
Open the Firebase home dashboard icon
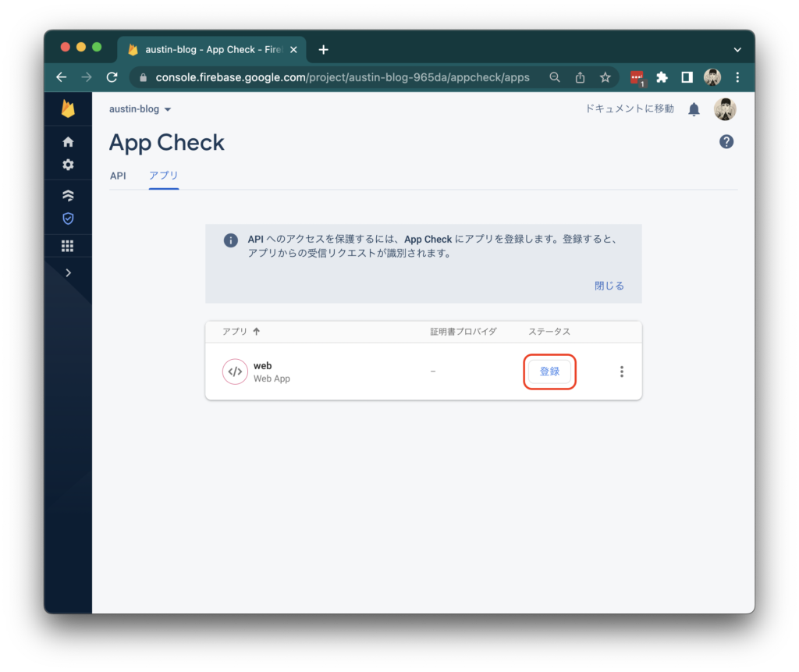click(69, 141)
